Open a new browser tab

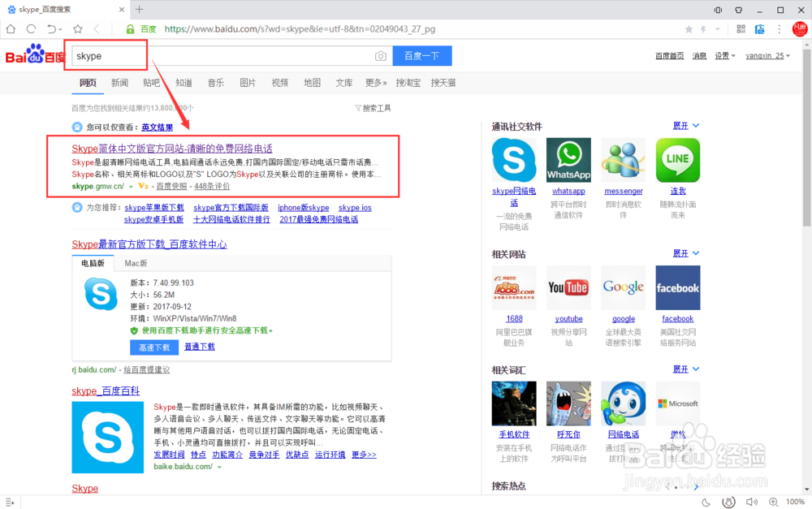(140, 9)
